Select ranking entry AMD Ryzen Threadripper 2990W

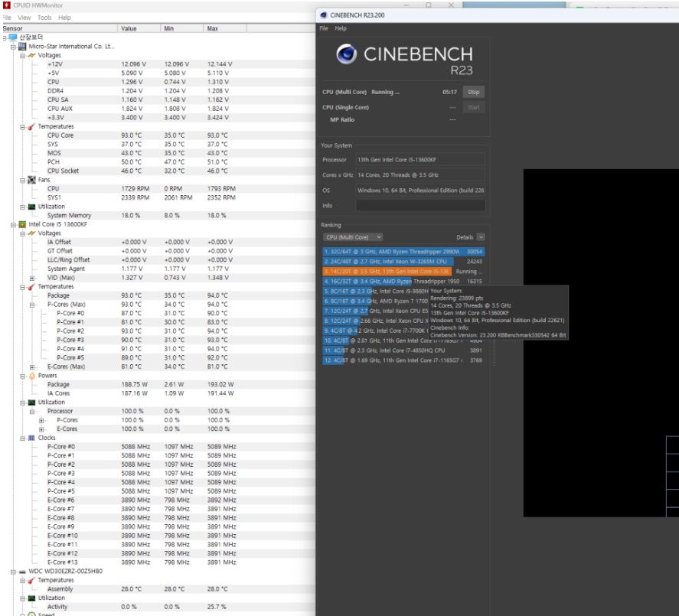click(403, 252)
